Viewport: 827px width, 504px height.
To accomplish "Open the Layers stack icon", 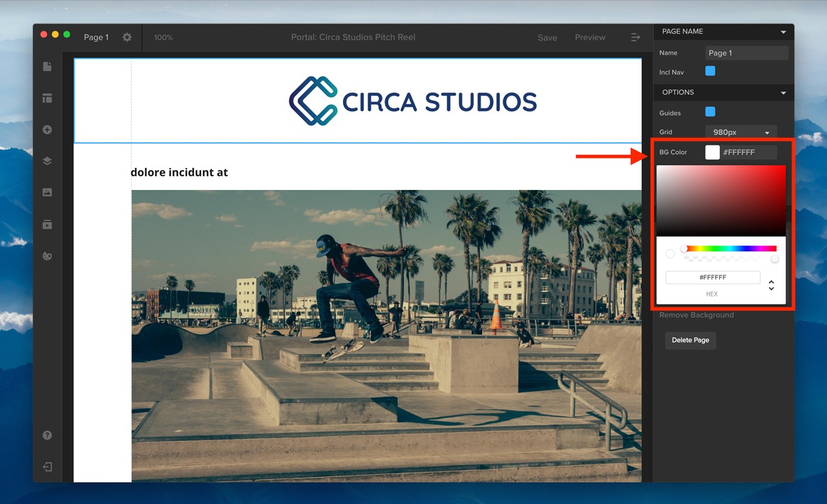I will [x=47, y=162].
